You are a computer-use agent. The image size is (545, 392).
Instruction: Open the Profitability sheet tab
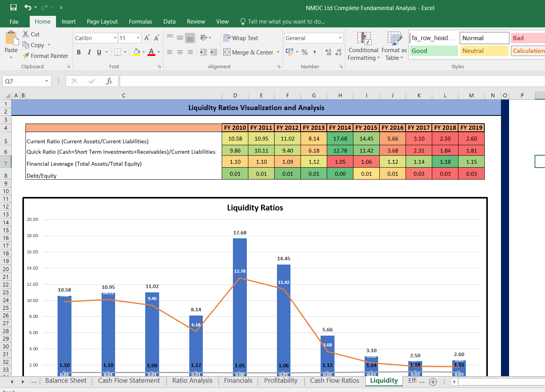[281, 381]
